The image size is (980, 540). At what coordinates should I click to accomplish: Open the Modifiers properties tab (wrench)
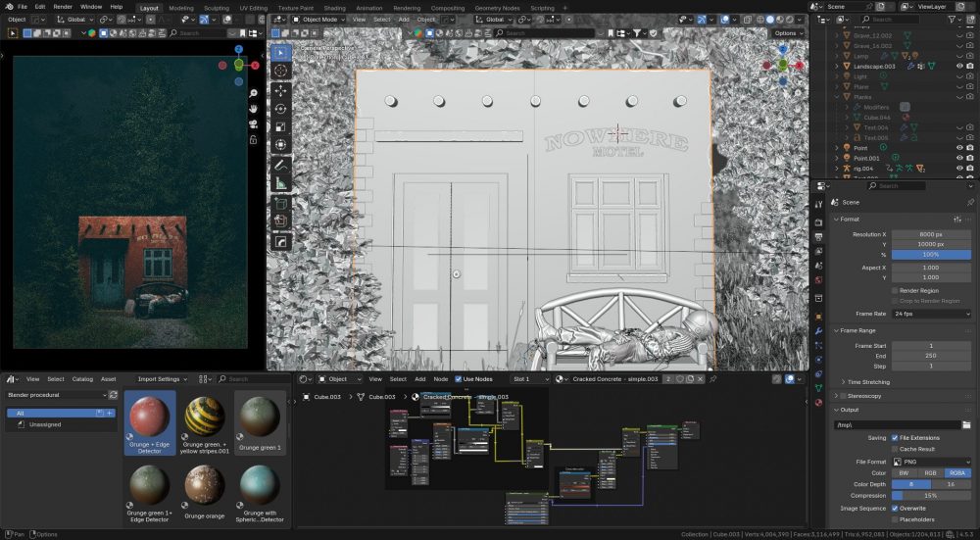point(818,330)
